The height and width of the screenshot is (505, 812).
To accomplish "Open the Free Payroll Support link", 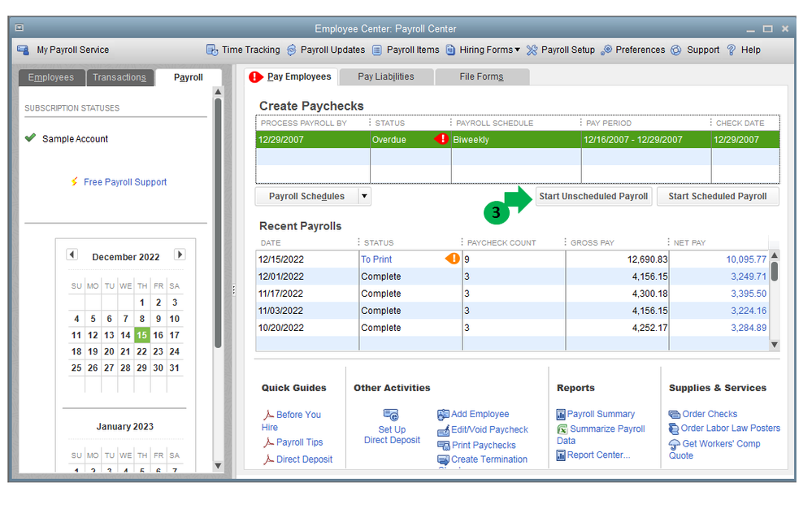I will point(125,182).
